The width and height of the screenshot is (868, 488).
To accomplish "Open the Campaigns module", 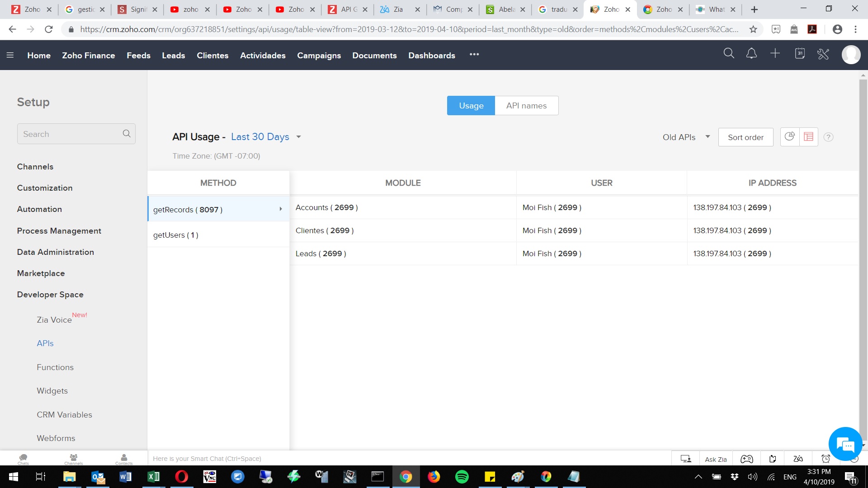I will point(319,55).
